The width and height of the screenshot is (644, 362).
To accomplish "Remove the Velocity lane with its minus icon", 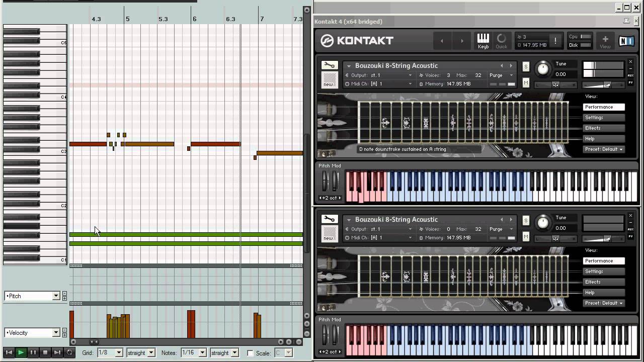I will tap(64, 330).
